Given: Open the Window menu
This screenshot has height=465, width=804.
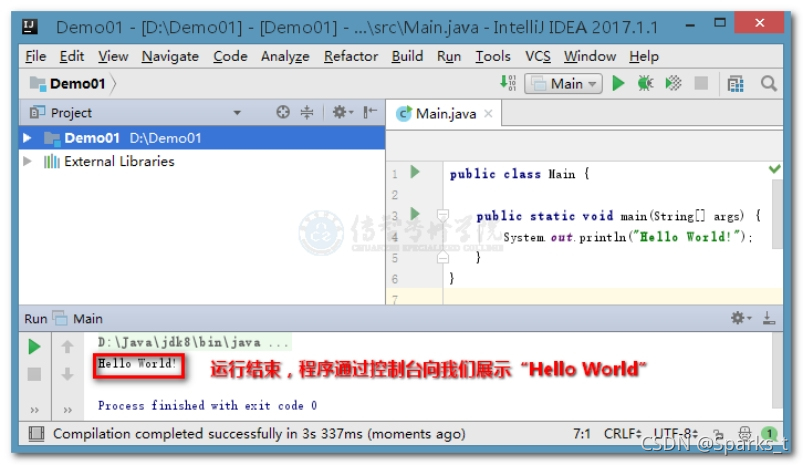Looking at the screenshot, I should pyautogui.click(x=590, y=56).
